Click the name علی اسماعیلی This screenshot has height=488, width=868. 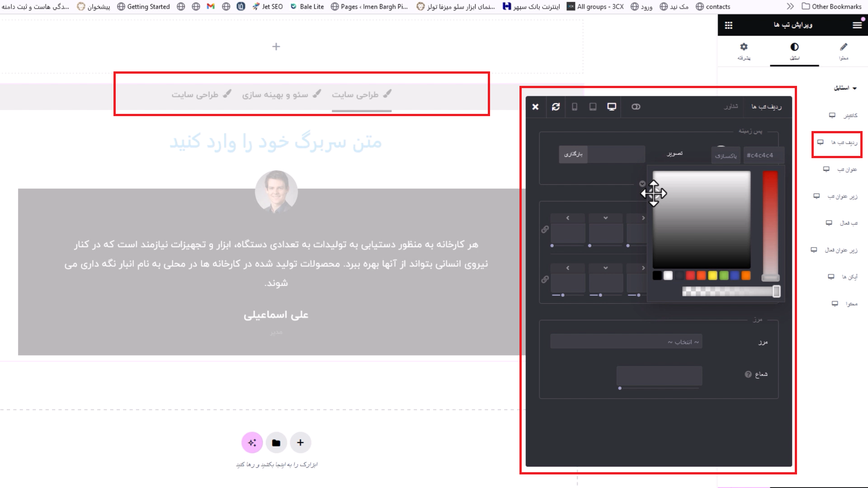tap(276, 315)
